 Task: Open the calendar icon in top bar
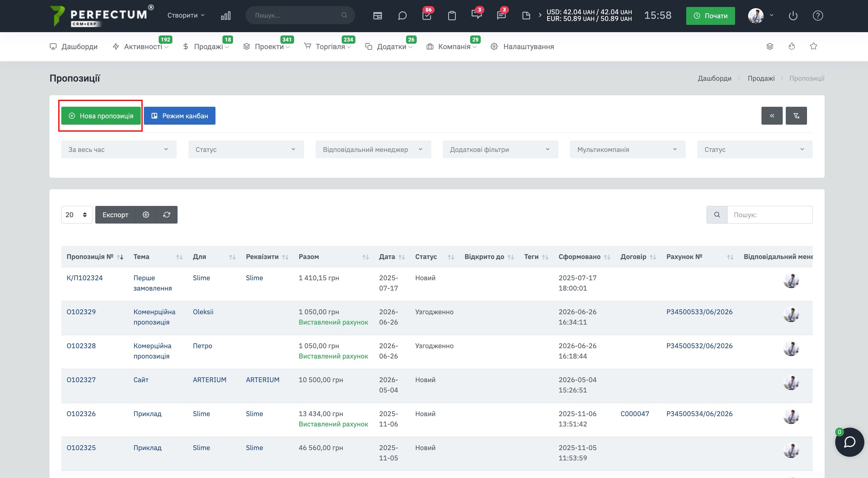377,16
